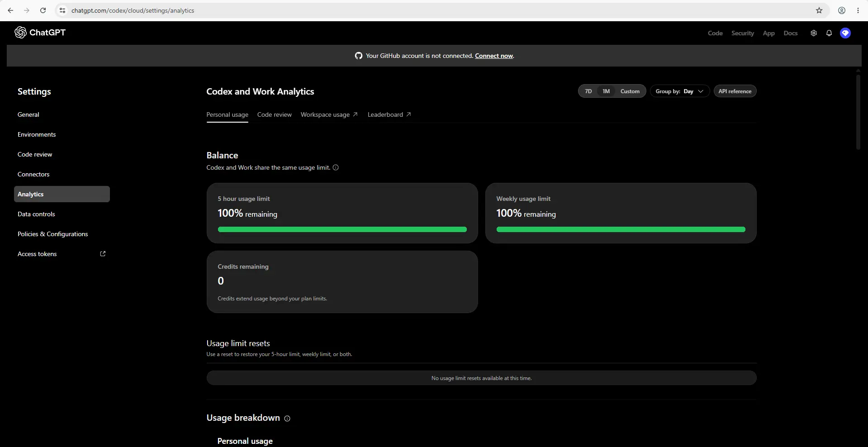This screenshot has height=447, width=868.
Task: Open Policies & Configurations in sidebar
Action: (x=62, y=234)
